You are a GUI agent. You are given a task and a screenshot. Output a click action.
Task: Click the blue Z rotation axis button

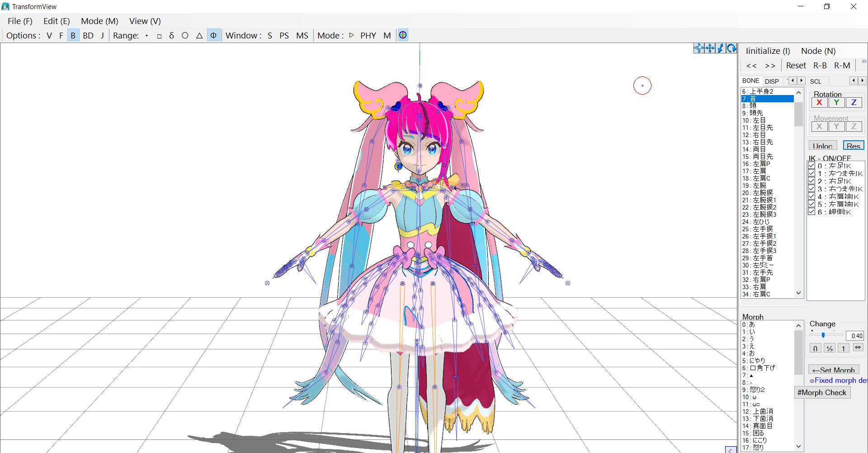click(x=854, y=103)
